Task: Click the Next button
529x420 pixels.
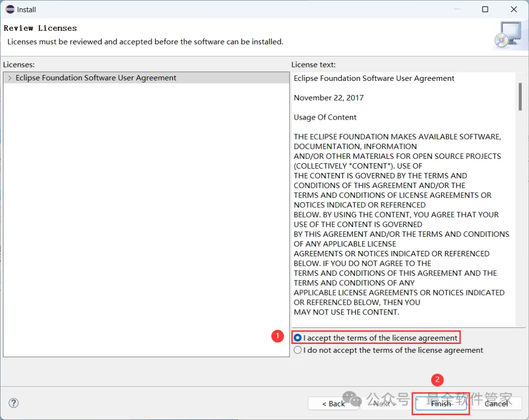Action: click(385, 403)
